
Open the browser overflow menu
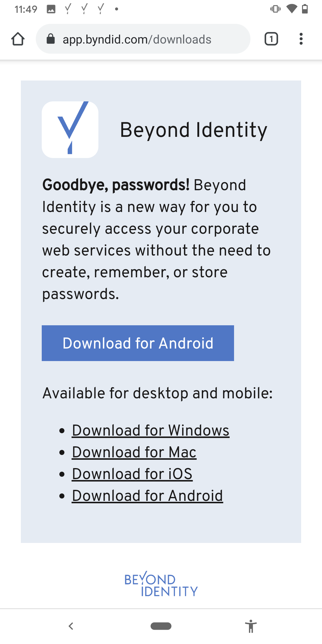click(x=301, y=38)
